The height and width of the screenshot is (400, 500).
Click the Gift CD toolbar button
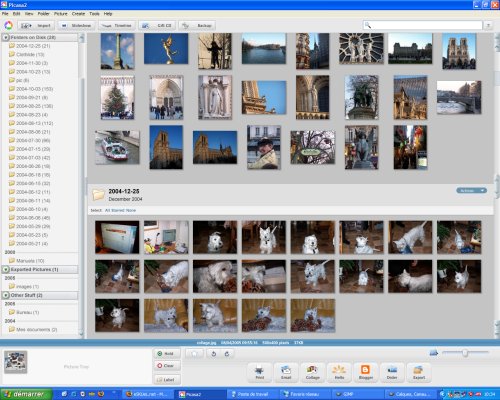(x=157, y=25)
